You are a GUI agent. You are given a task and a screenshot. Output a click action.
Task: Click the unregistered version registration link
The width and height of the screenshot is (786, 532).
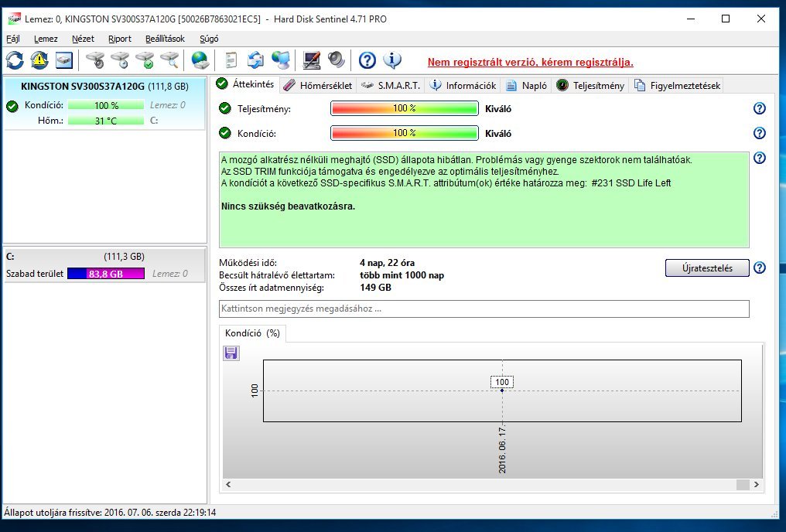[531, 62]
